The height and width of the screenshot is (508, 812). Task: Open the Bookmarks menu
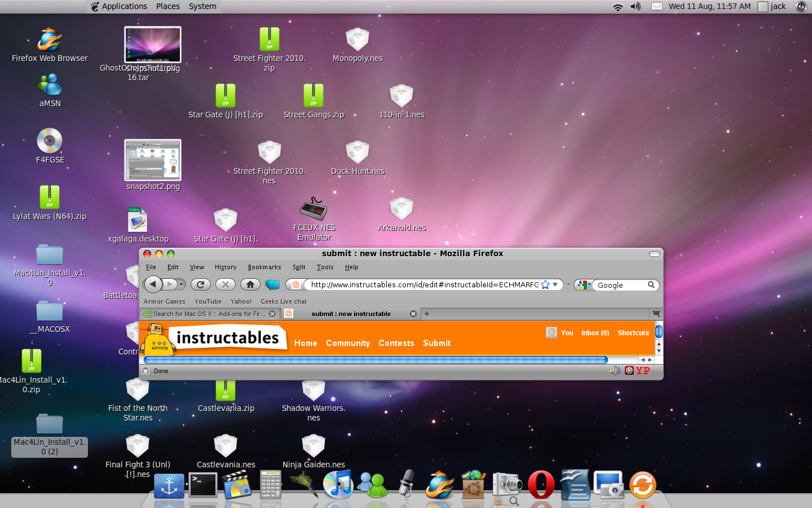pos(264,267)
